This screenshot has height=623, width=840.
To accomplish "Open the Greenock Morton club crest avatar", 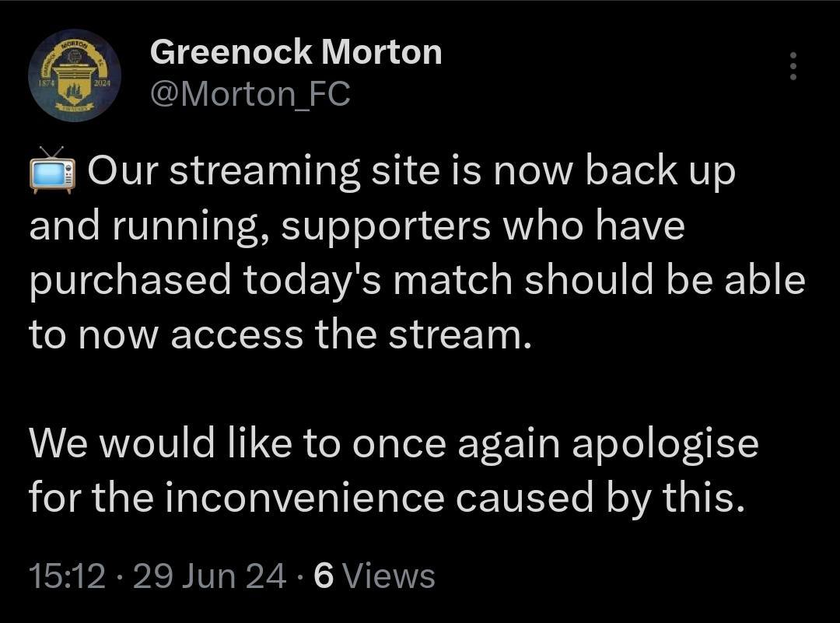I will (75, 75).
